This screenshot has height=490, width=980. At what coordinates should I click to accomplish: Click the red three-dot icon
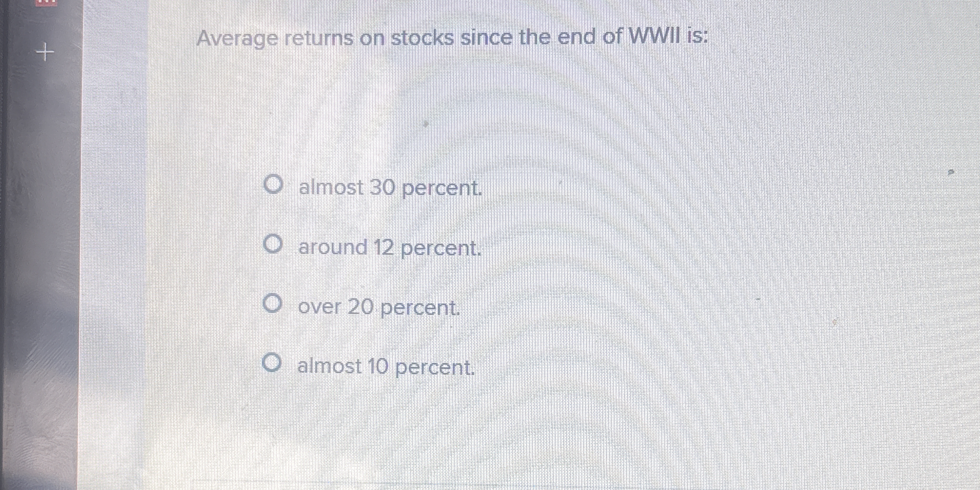(46, 2)
